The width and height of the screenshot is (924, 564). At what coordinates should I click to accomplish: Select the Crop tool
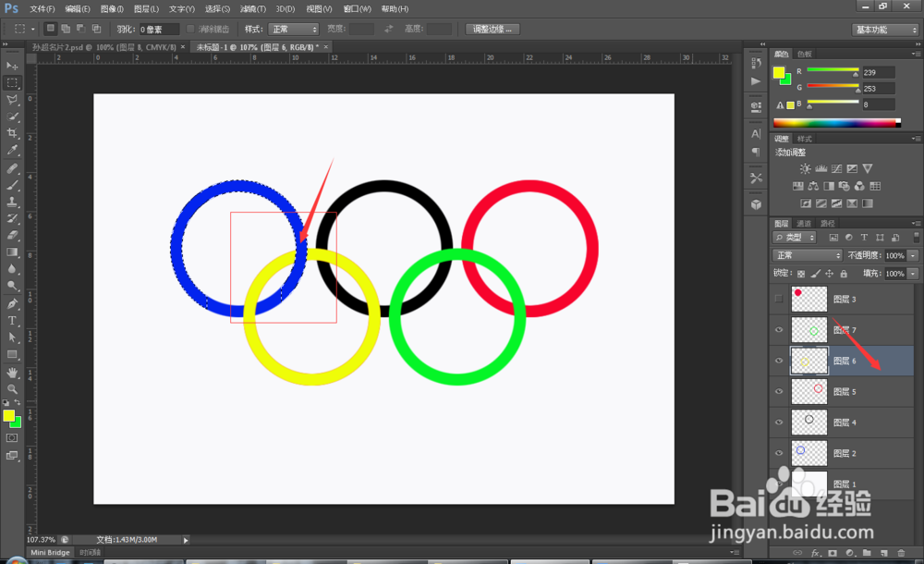pyautogui.click(x=12, y=133)
